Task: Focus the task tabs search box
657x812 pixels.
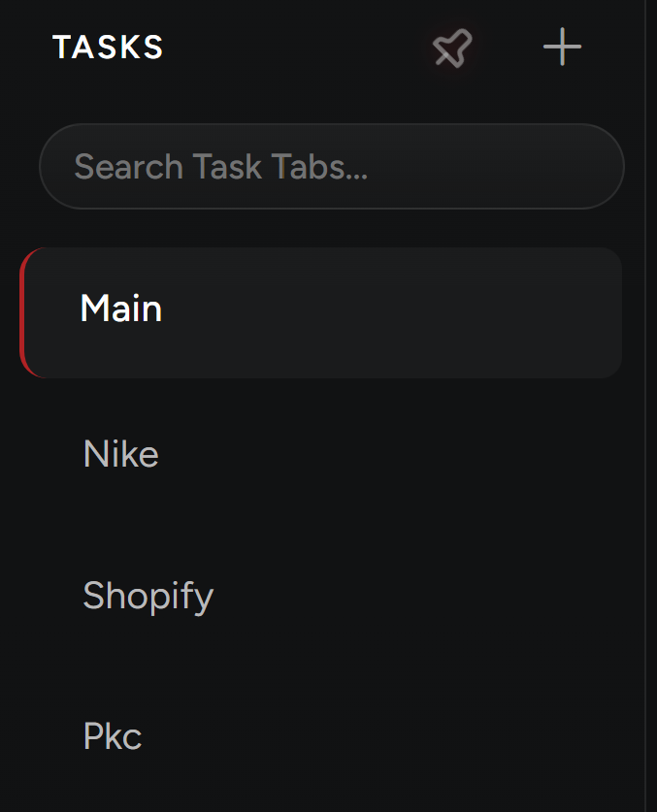Action: (331, 166)
